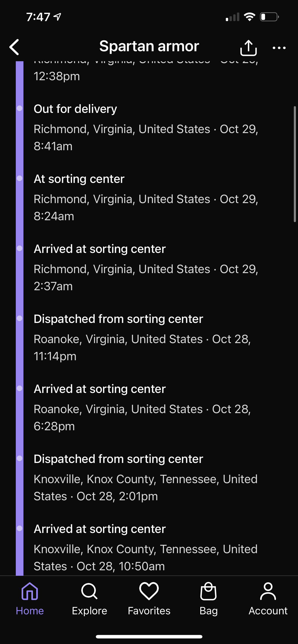Tap the battery indicator icon
Screen dimensions: 298x644
[269, 17]
